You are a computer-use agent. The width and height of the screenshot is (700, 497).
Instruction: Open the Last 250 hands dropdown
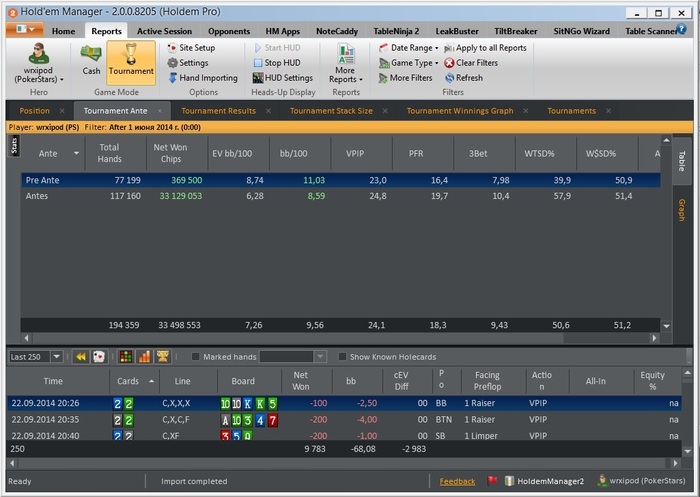pos(57,357)
